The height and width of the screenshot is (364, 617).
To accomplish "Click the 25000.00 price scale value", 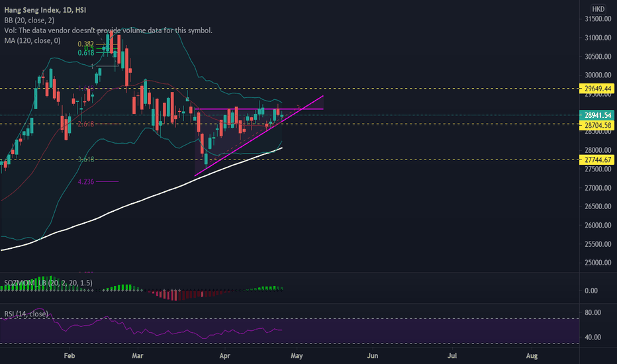I will point(598,263).
